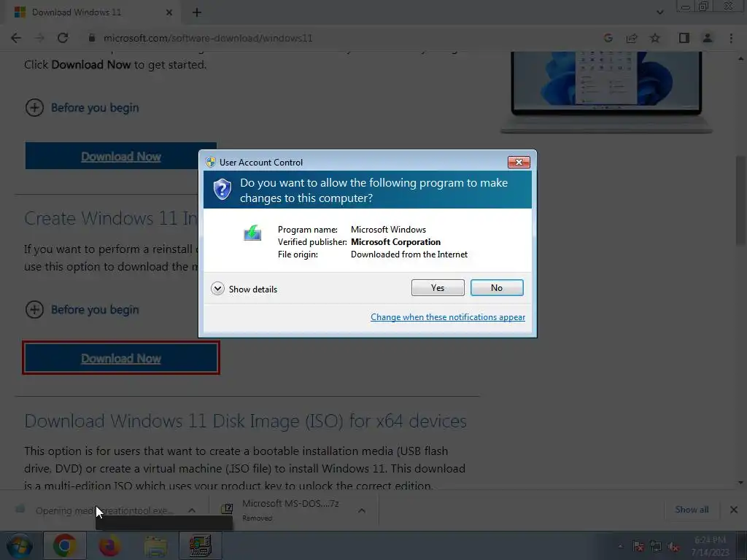This screenshot has height=560, width=747.
Task: Show hidden tray icons arrow
Action: [620, 547]
